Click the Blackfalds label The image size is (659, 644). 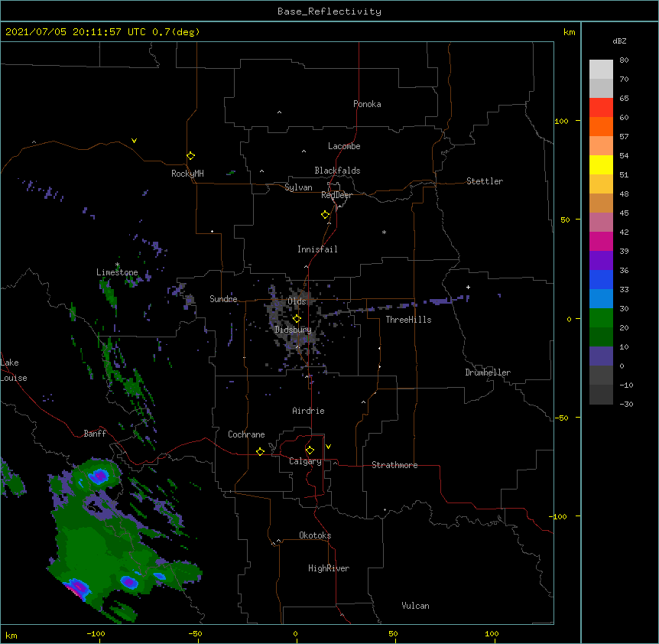[337, 171]
